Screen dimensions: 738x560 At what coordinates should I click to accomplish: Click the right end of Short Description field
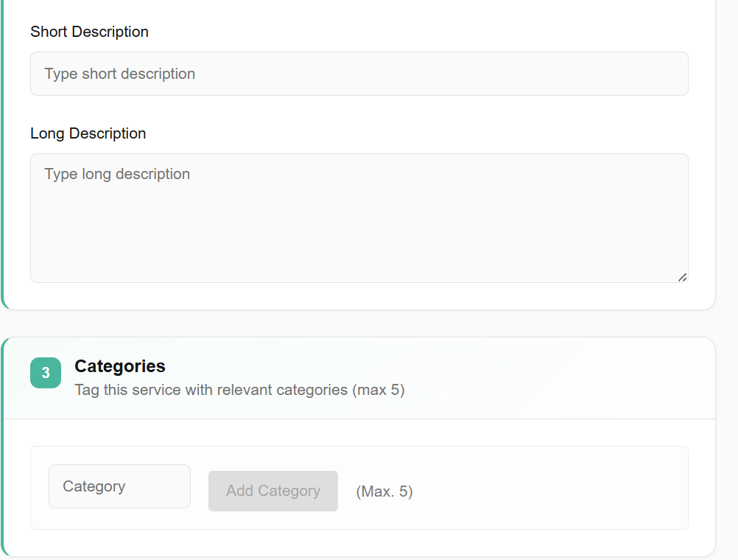point(663,74)
